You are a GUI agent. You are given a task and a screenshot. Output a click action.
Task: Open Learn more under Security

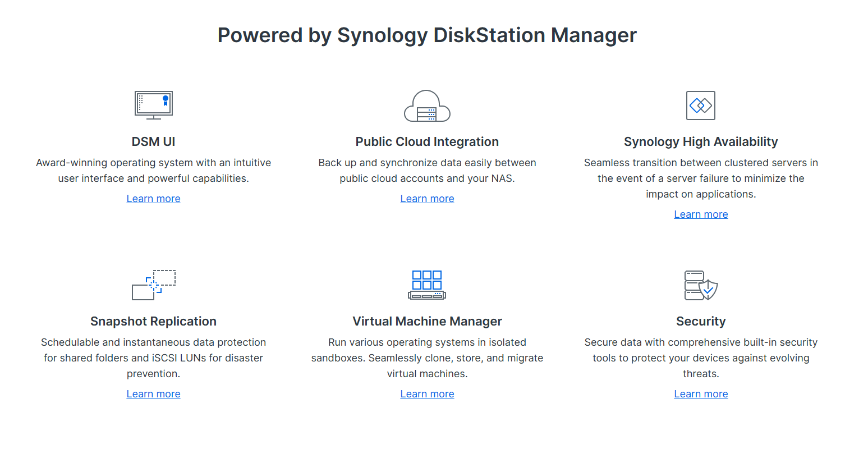click(701, 394)
